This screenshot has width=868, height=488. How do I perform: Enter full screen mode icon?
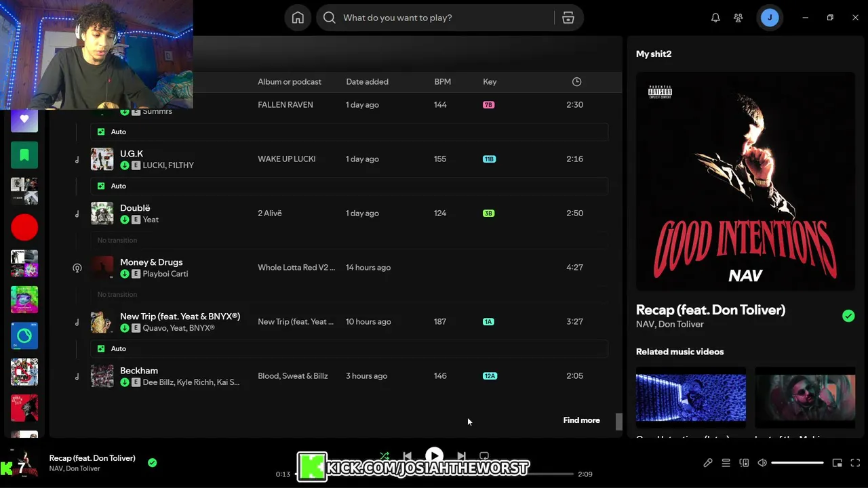(x=855, y=463)
